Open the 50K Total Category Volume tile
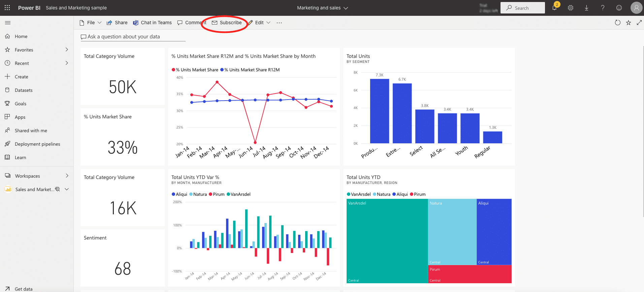Viewport: 644px width, 292px height. click(x=123, y=76)
